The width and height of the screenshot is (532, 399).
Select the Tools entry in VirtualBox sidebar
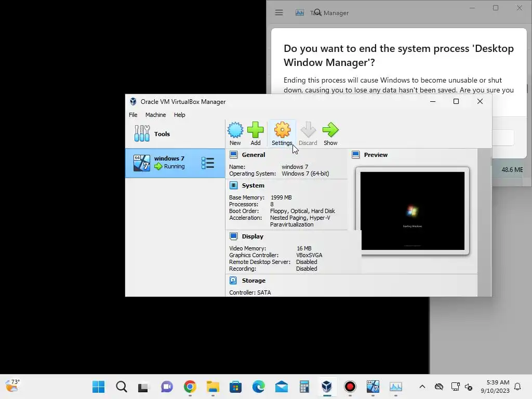pyautogui.click(x=175, y=134)
